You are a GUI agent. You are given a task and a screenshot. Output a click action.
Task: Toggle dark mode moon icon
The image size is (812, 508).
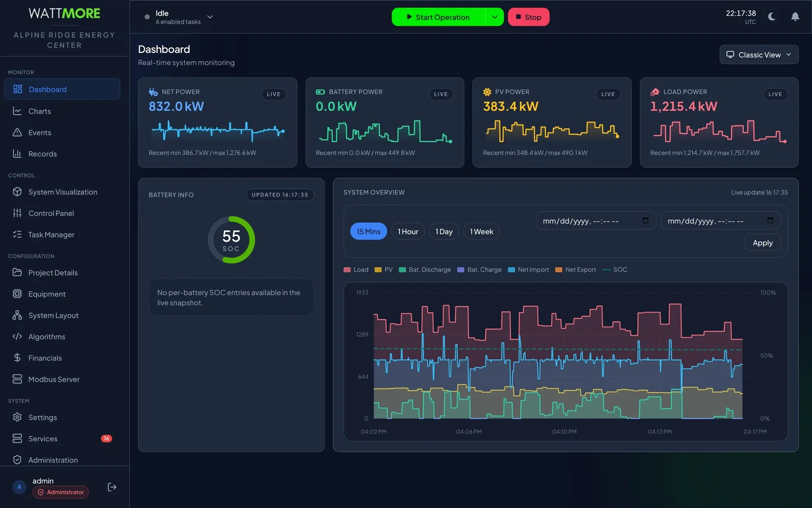(772, 17)
